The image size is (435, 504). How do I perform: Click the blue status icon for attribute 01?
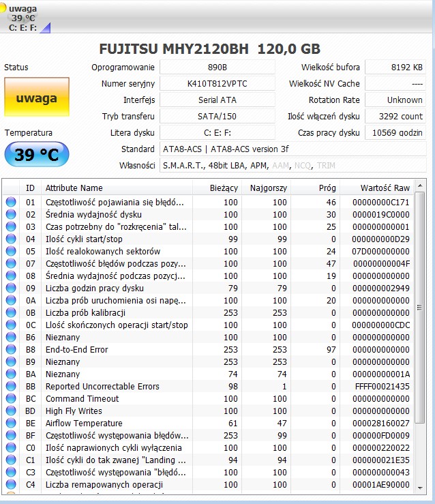pyautogui.click(x=11, y=202)
